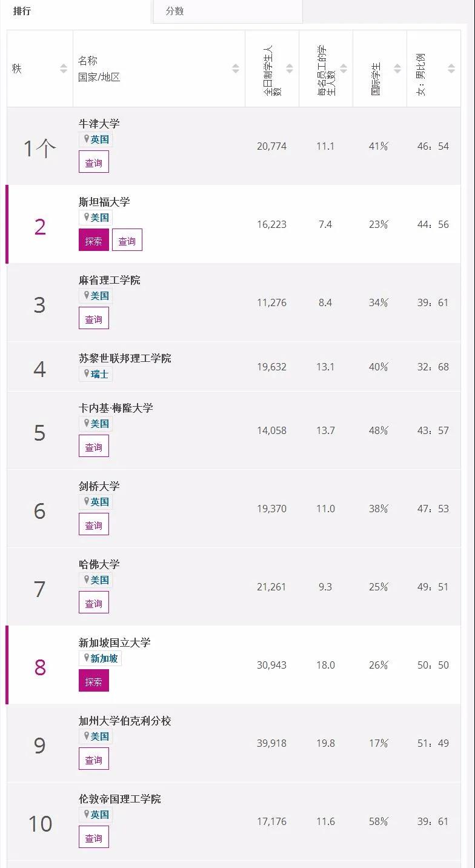This screenshot has width=475, height=868.
Task: Open 英国 country link under 剑桥大学
Action: [x=100, y=501]
